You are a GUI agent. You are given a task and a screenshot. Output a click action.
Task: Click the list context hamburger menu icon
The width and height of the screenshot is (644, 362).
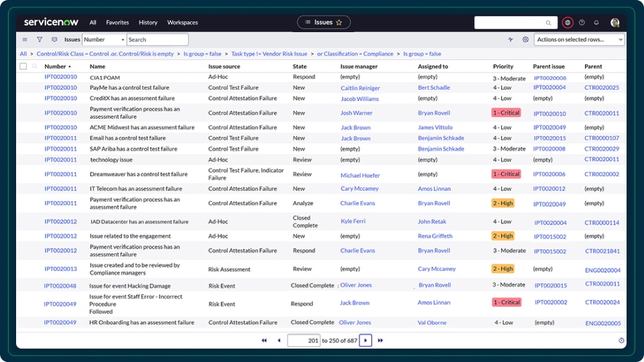[25, 40]
